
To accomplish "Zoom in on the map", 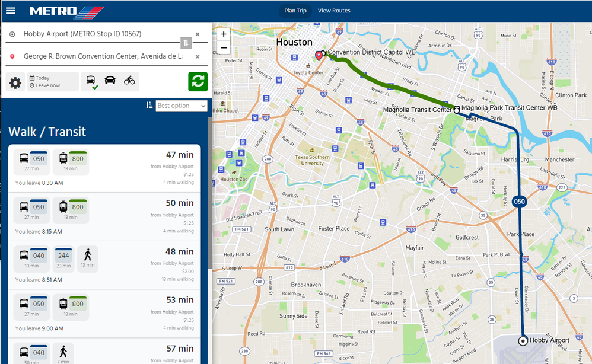I will point(224,34).
